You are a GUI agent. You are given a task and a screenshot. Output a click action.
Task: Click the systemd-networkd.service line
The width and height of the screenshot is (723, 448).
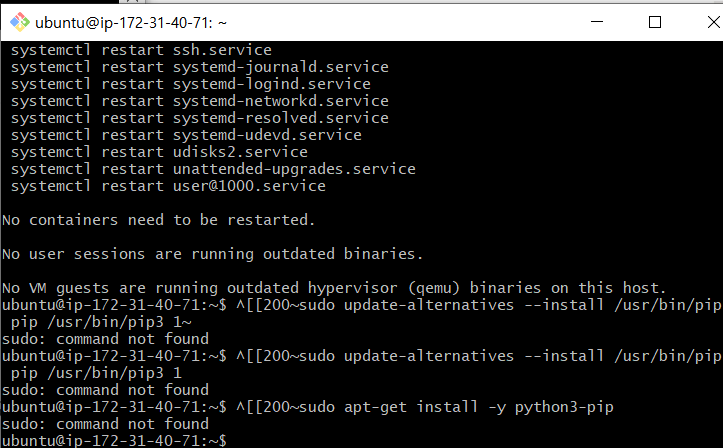(x=200, y=101)
